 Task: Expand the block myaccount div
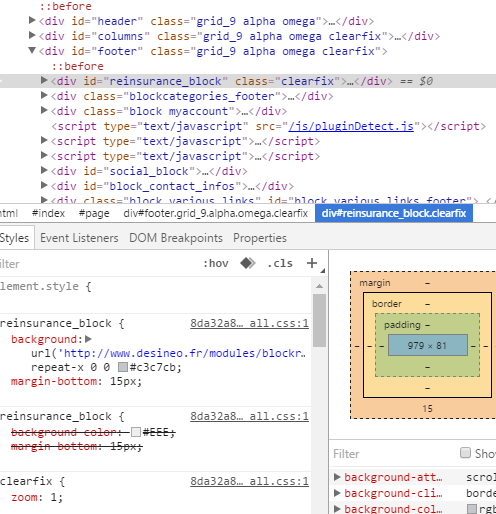pos(44,110)
